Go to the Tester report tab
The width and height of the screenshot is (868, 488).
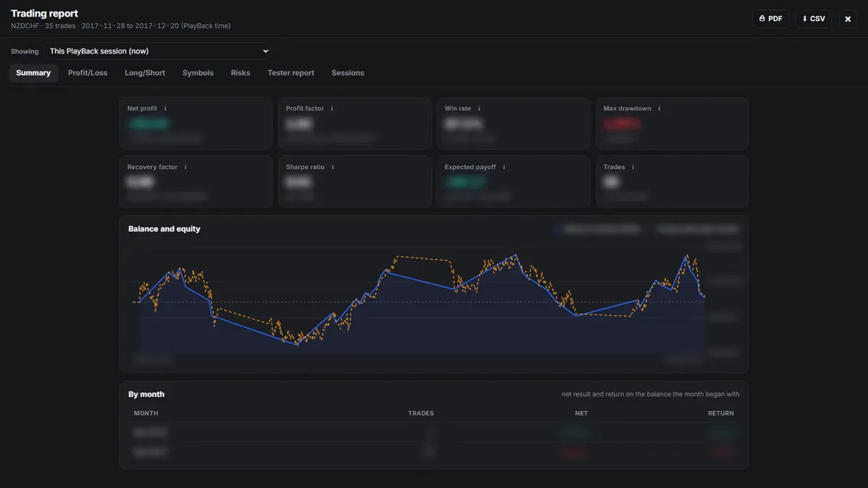tap(291, 73)
